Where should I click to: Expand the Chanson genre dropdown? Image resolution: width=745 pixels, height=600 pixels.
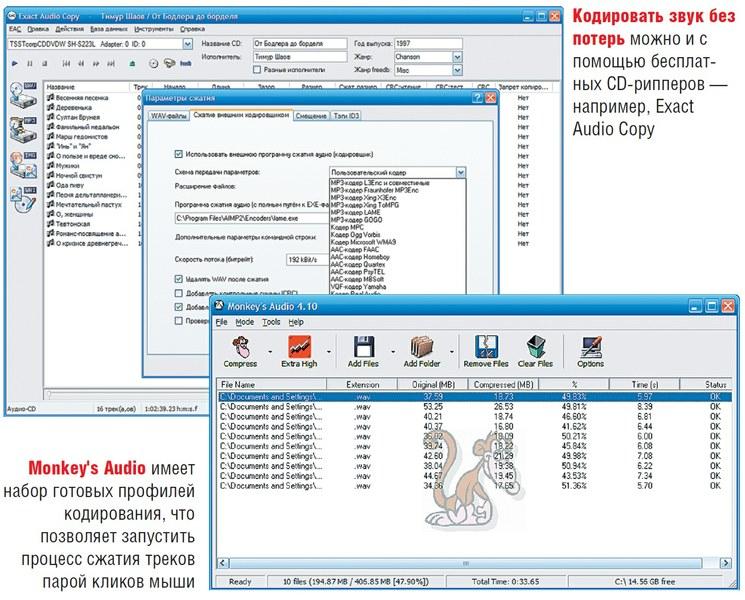coord(457,57)
